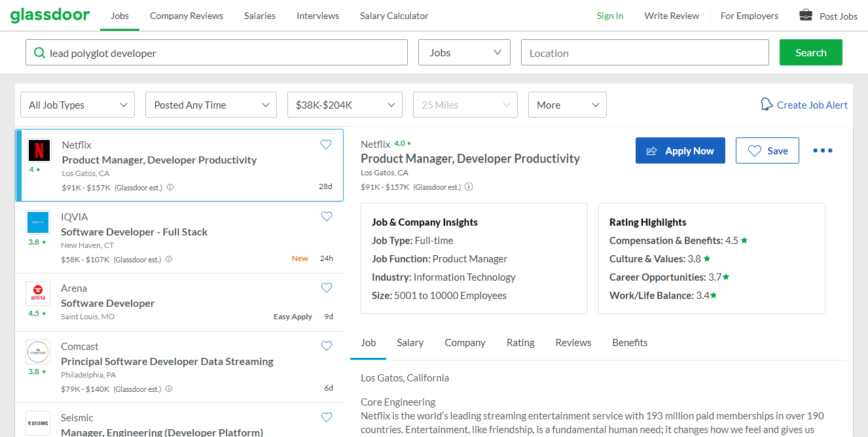Image resolution: width=868 pixels, height=437 pixels.
Task: Switch to the Company tab
Action: [465, 343]
